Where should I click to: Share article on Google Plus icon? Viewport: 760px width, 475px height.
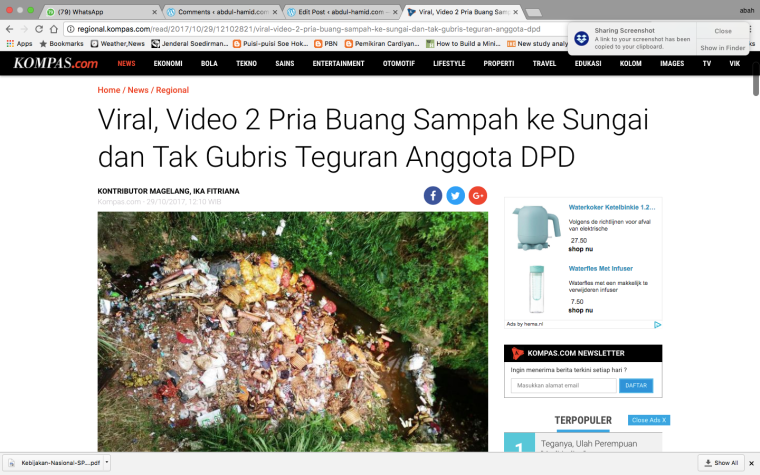coord(477,195)
